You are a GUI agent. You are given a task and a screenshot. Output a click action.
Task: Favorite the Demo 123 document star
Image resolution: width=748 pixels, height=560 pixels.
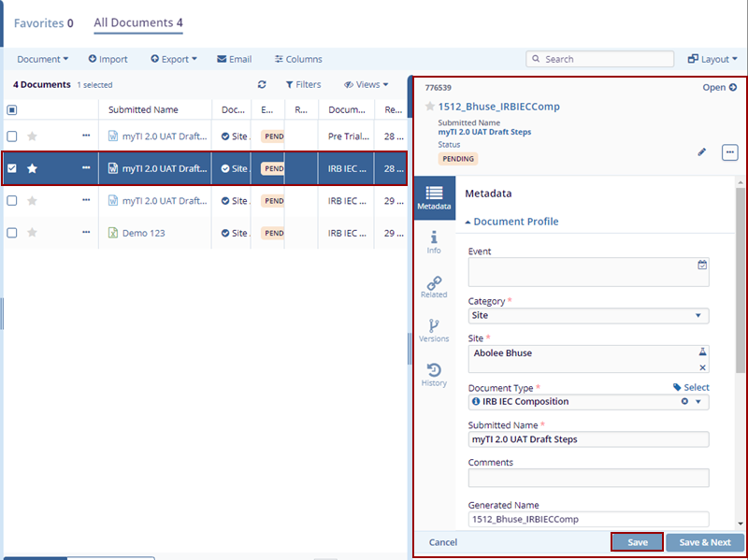(32, 233)
